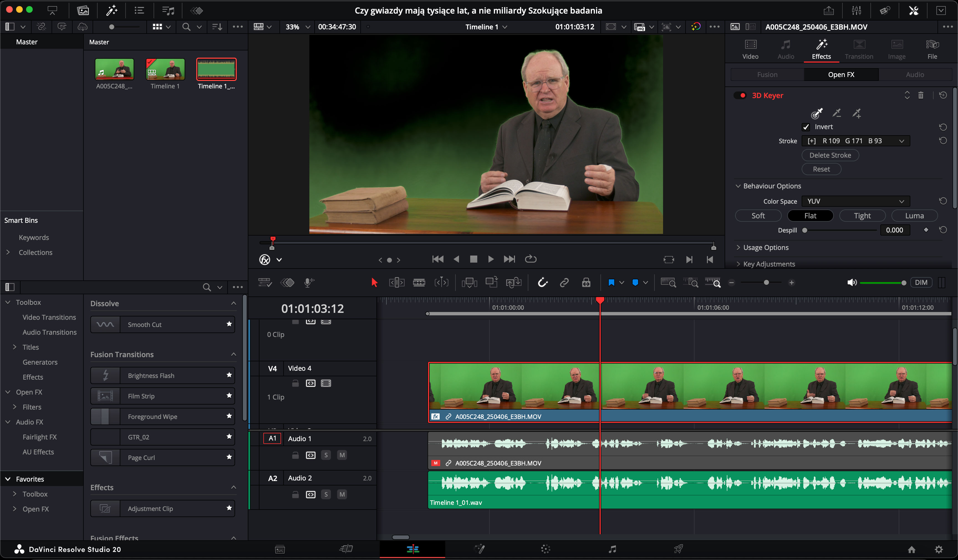Select the arrow Selection Mode tool in timeline toolbar

click(x=374, y=282)
